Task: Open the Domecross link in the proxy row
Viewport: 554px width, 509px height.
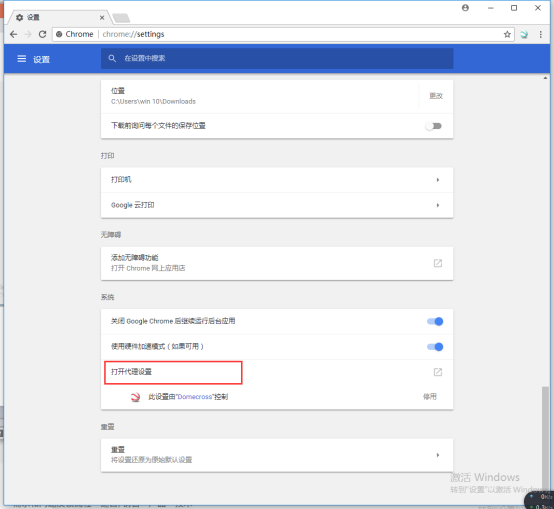Action: point(195,397)
